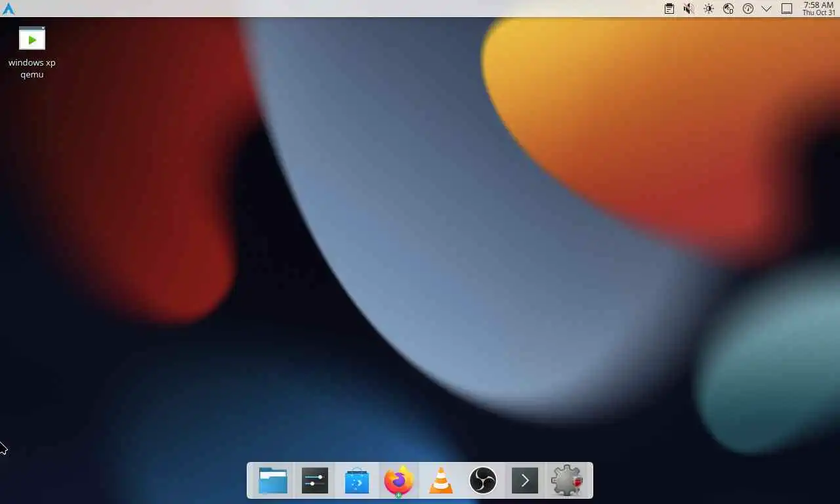Open the gauge system monitor tray icon
Image resolution: width=840 pixels, height=504 pixels.
pos(748,9)
